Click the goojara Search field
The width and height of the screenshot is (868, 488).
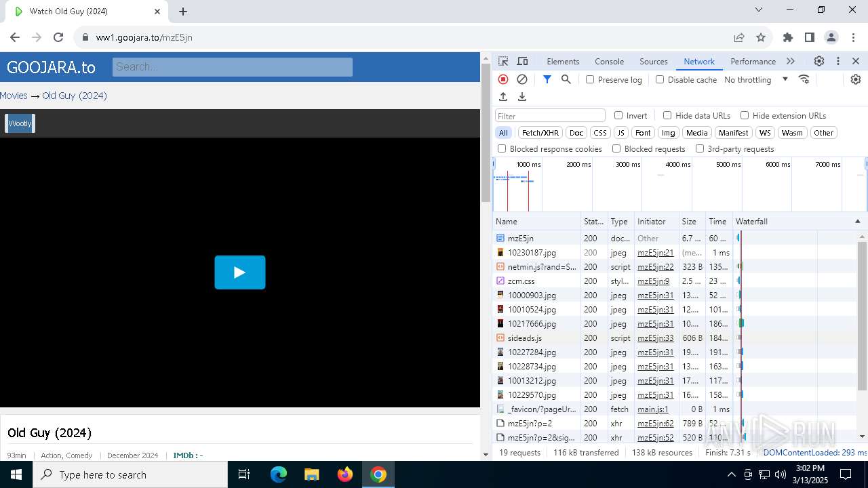pyautogui.click(x=233, y=66)
